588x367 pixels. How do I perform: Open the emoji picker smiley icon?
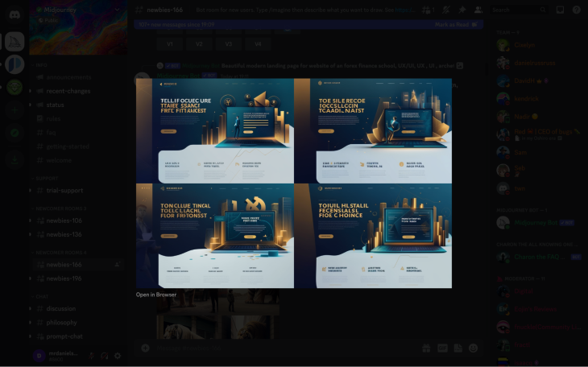tap(474, 348)
